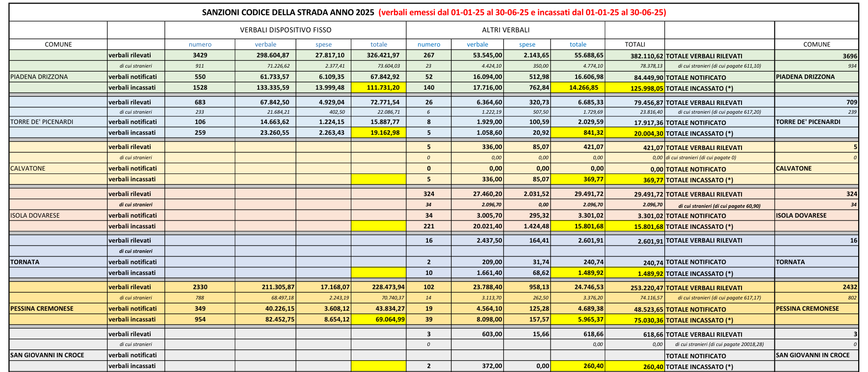Select the "di cui pagate 20018,28" cell
868x372 pixels.
pos(719,345)
